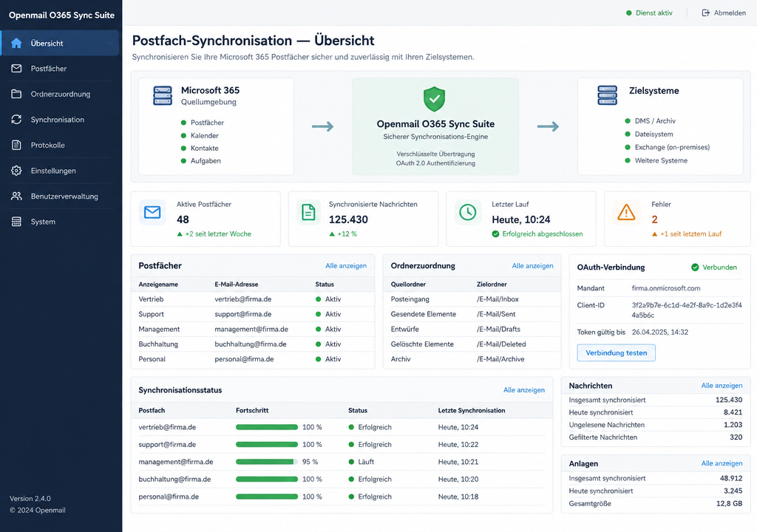The width and height of the screenshot is (757, 532).
Task: Click the Aktive Postfächer value 48
Action: point(183,219)
